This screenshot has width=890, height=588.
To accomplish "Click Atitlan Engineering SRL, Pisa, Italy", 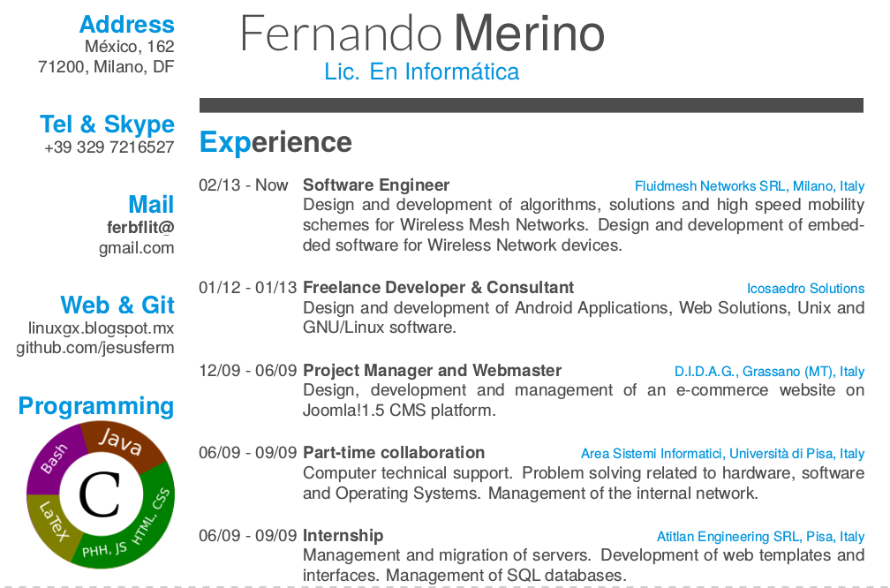I will (x=760, y=537).
